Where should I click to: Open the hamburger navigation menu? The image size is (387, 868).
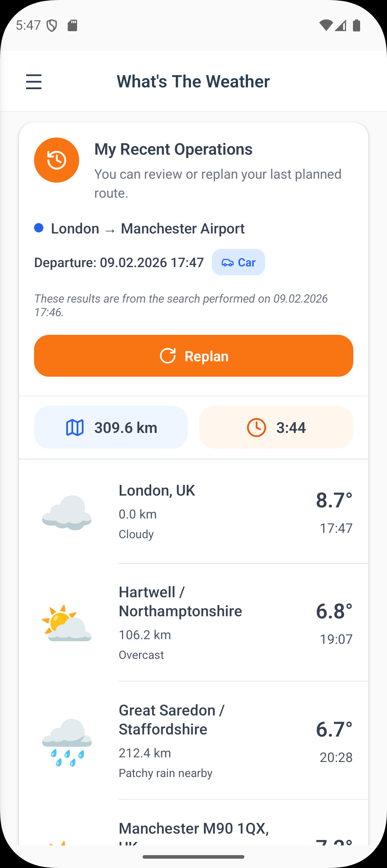click(x=34, y=82)
